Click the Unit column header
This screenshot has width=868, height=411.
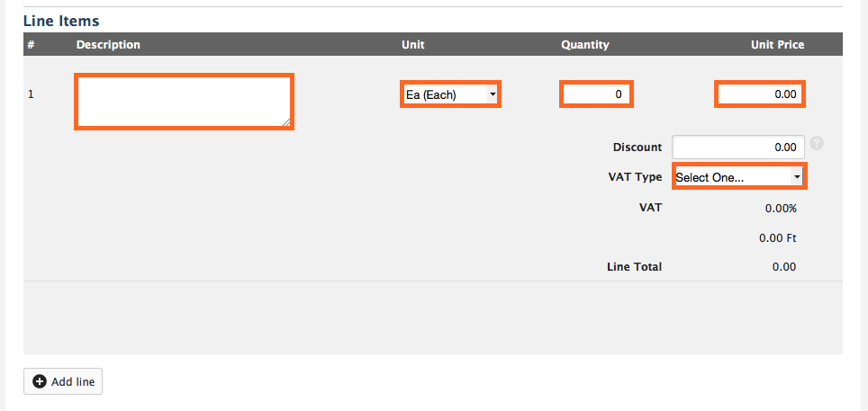coord(413,45)
